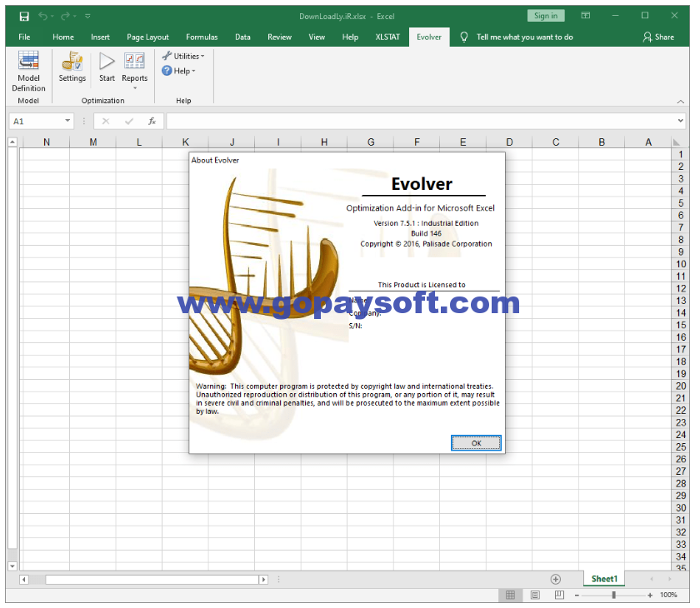This screenshot has height=608, width=700.
Task: Click the Select All corner triangle
Action: point(677,142)
